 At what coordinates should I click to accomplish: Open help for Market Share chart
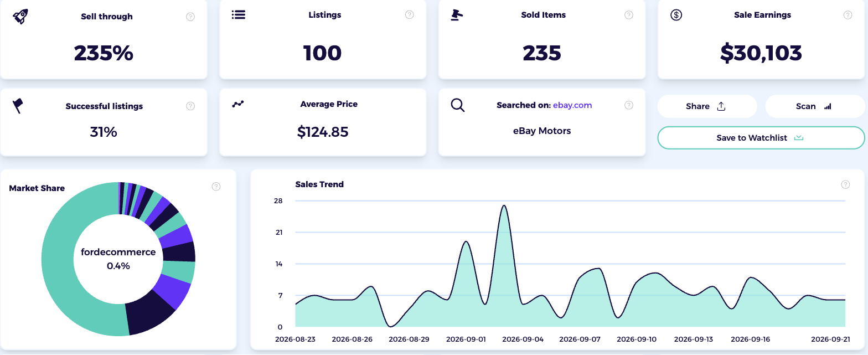click(x=216, y=187)
